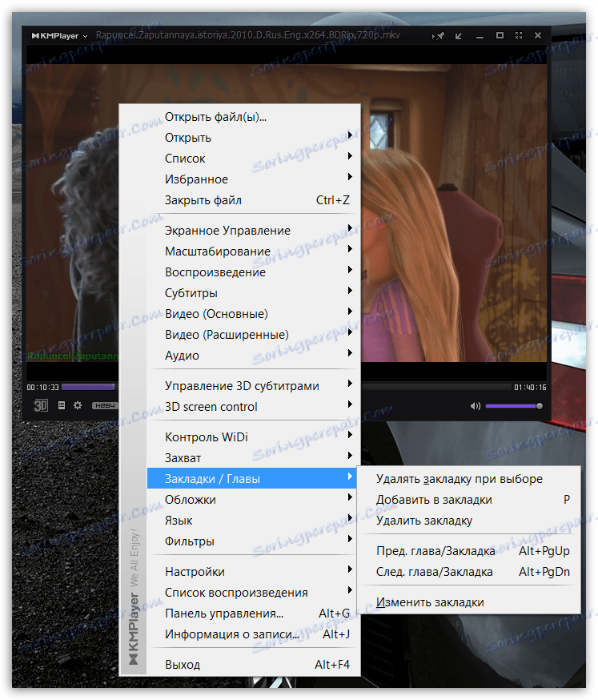
Task: Click the purple playback progress bar
Action: click(88, 387)
